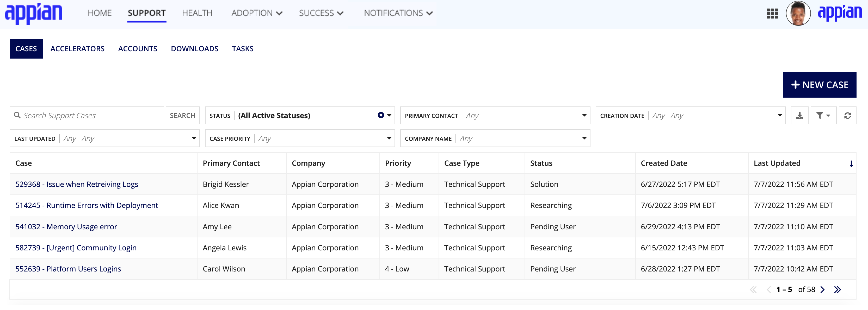
Task: Open case 514245 Runtime Errors with Deployment
Action: click(x=87, y=206)
